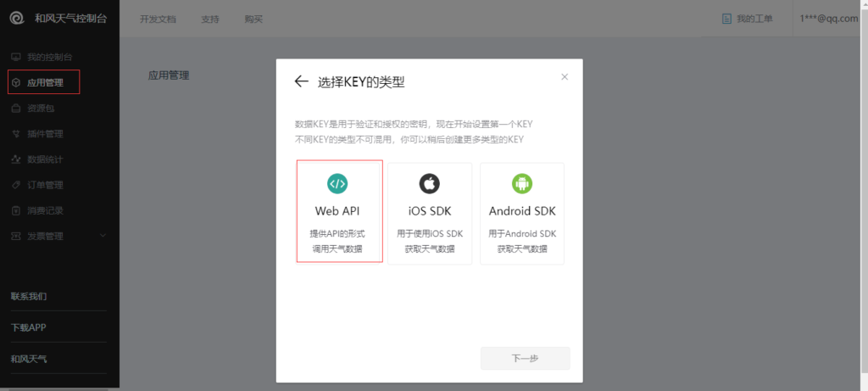Select the Web API code icon

pyautogui.click(x=337, y=183)
